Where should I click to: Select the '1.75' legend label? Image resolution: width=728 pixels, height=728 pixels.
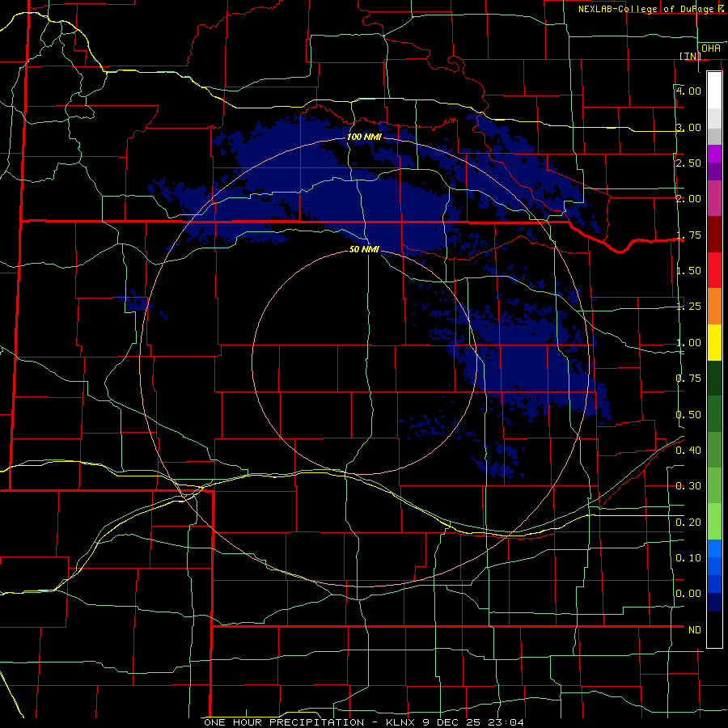click(x=688, y=235)
